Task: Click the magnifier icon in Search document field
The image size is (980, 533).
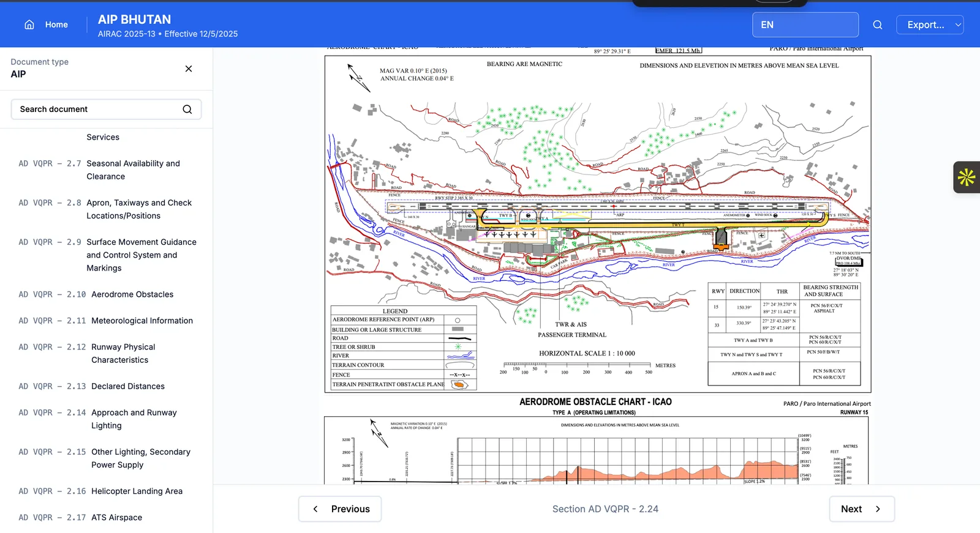Action: coord(187,110)
